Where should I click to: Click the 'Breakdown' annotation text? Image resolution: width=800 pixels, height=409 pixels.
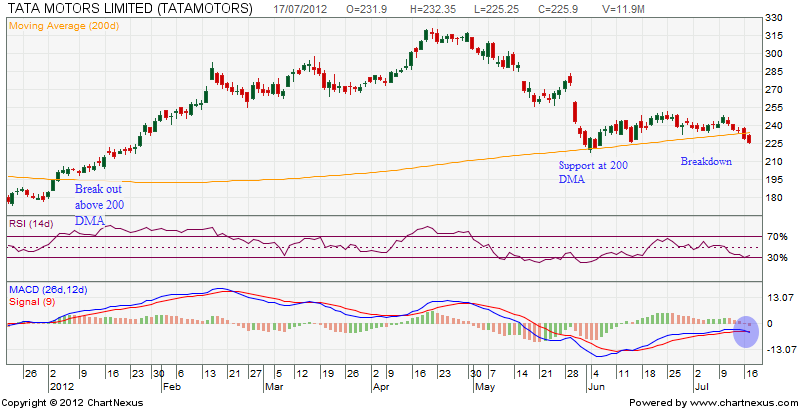(706, 161)
